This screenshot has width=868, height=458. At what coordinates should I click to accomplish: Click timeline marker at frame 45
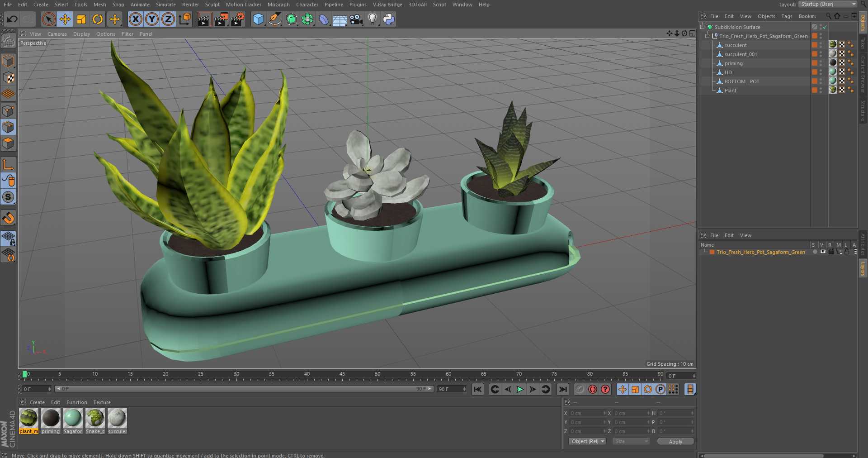point(342,375)
